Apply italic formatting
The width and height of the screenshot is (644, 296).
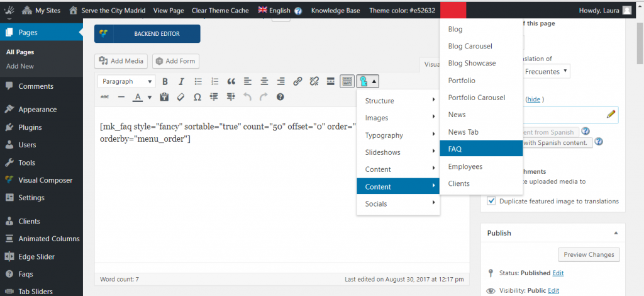coord(181,81)
